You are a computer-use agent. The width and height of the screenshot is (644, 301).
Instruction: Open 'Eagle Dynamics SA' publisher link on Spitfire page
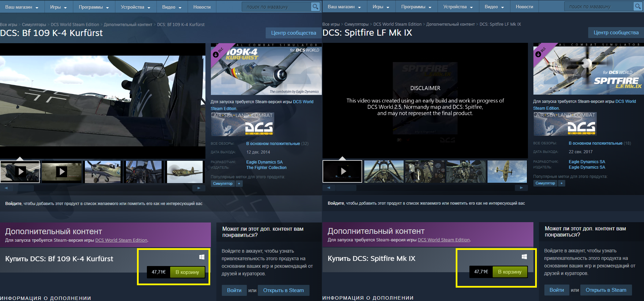587,167
